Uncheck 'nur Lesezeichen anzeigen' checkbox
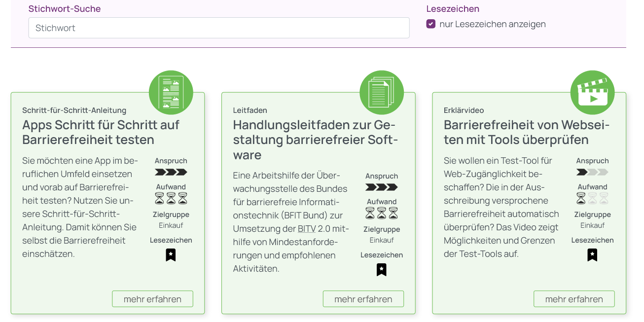644x322 pixels. coord(431,24)
